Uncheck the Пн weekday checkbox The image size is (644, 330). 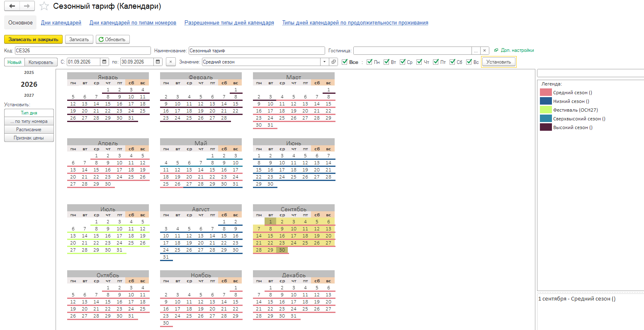point(369,62)
